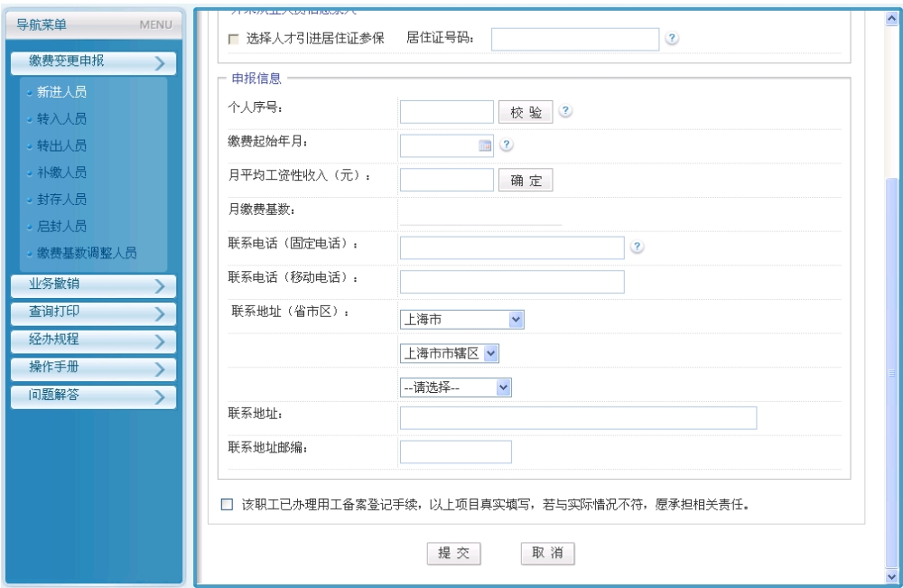Expand 业务撤销 navigation section
The height and width of the screenshot is (588, 903).
click(x=93, y=285)
